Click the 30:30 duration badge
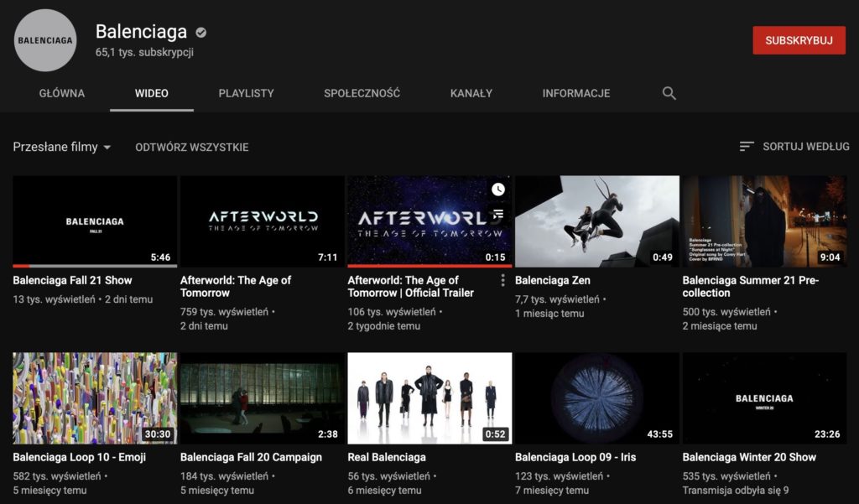The height and width of the screenshot is (504, 859). [157, 434]
